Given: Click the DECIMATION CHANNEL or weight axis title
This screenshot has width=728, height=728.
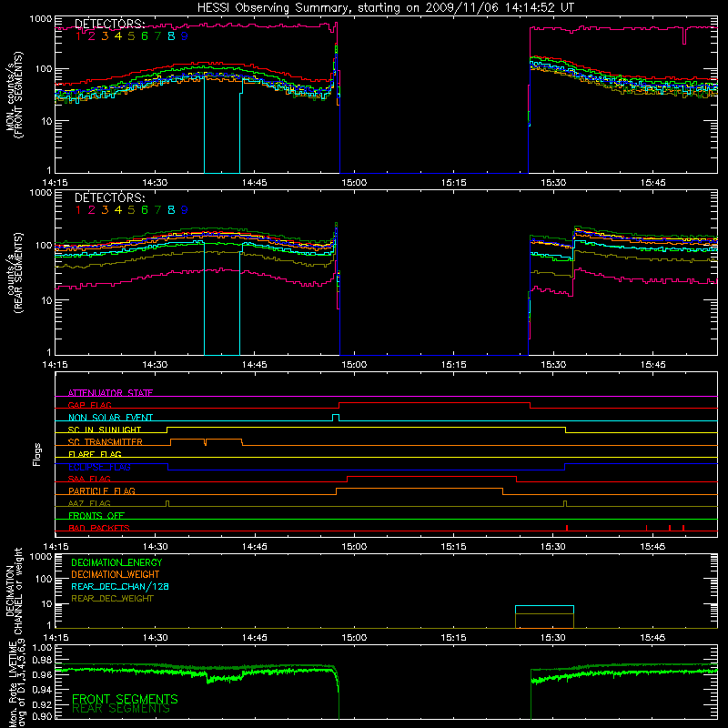Looking at the screenshot, I should coord(14,591).
